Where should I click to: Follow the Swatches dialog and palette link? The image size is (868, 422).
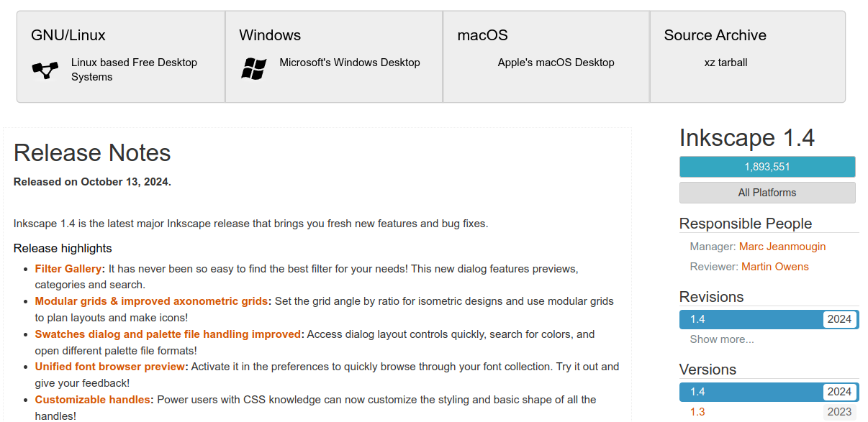point(168,334)
